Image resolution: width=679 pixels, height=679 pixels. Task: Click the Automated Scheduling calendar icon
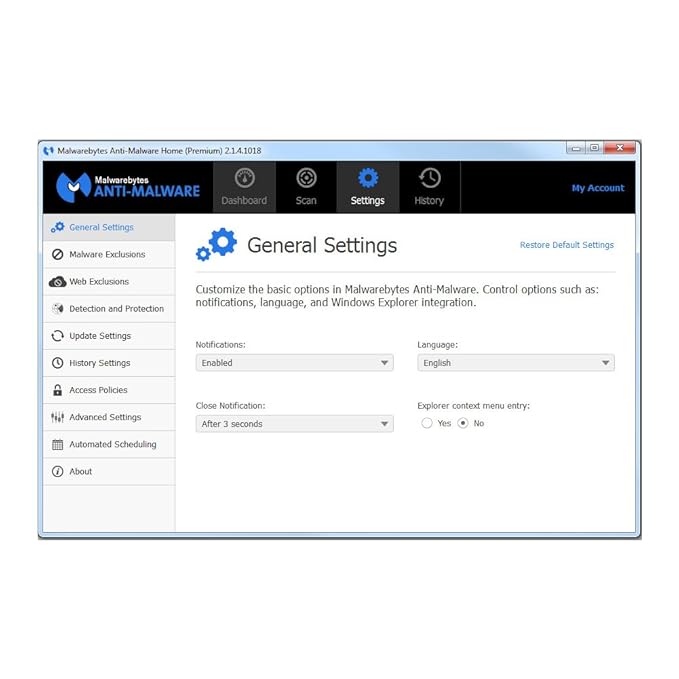point(58,444)
